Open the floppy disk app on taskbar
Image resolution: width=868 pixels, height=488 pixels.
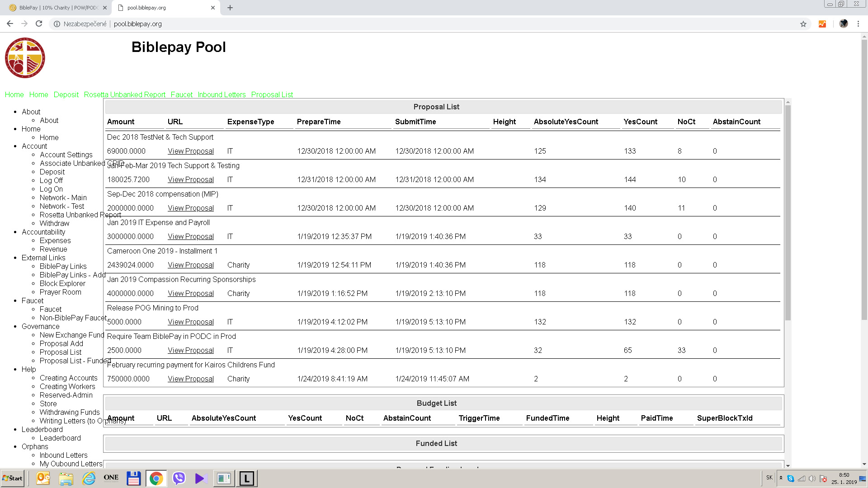click(x=133, y=479)
